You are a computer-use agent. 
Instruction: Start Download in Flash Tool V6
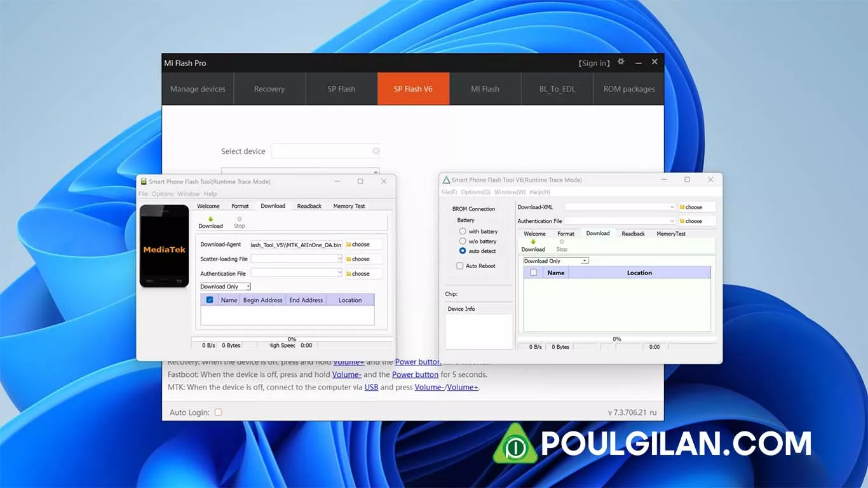pyautogui.click(x=533, y=245)
